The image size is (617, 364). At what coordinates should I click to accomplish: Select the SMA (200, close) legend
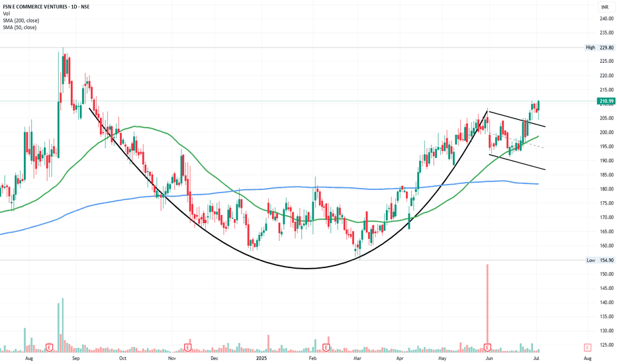21,21
